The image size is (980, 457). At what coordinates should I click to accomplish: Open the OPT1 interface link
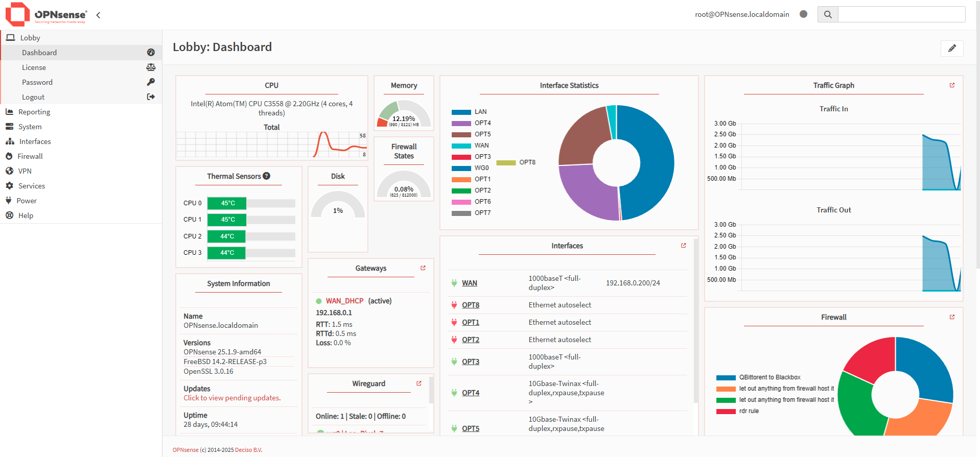471,322
